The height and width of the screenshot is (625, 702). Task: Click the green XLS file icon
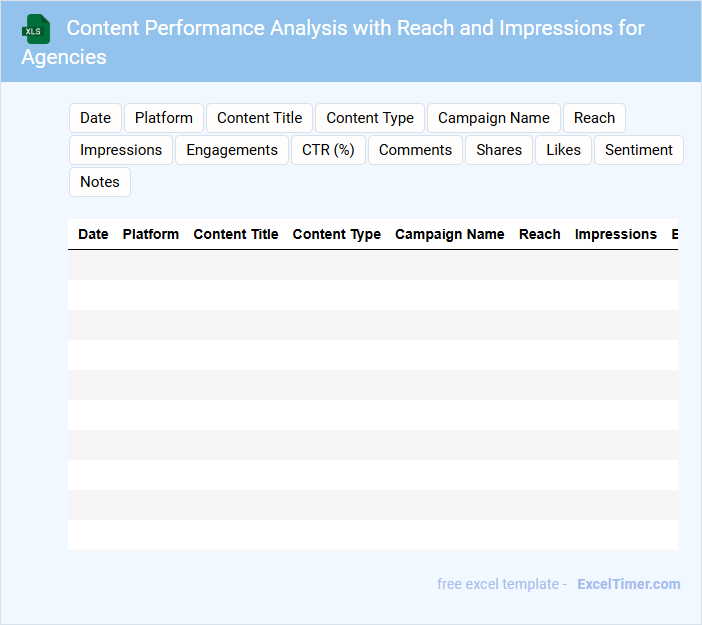click(36, 29)
